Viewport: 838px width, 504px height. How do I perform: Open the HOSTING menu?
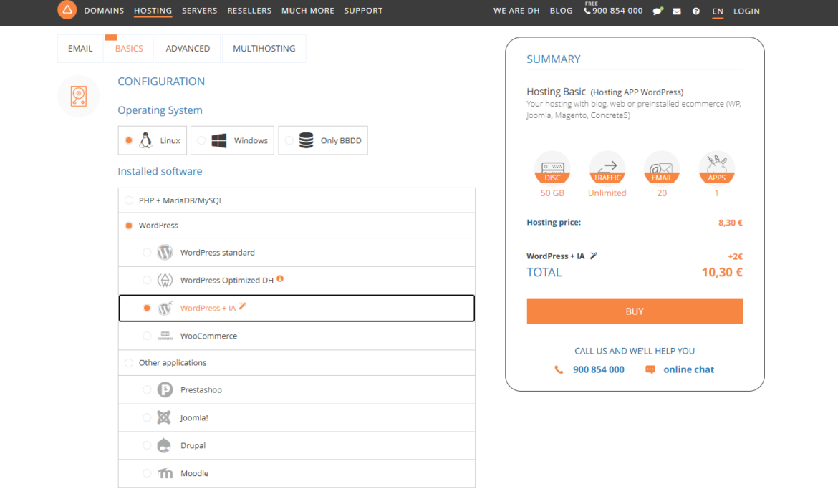point(153,11)
